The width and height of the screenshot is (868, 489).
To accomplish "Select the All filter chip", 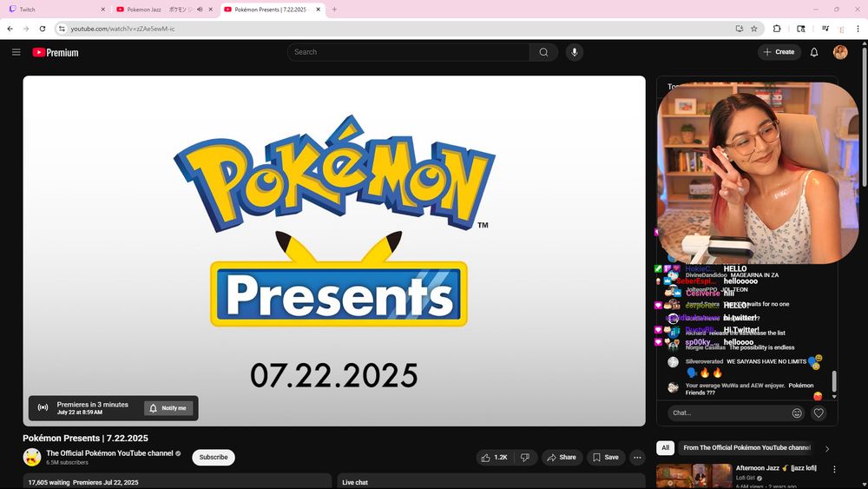I will click(x=666, y=447).
